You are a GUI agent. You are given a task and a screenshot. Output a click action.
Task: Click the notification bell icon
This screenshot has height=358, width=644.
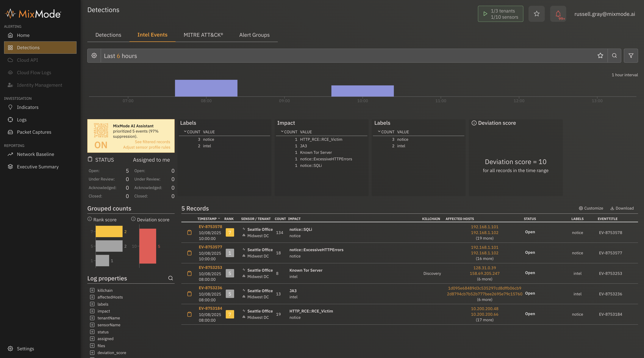558,14
